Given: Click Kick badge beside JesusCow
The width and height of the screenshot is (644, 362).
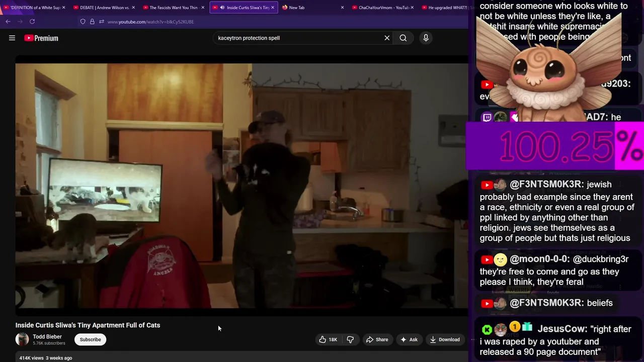Looking at the screenshot, I should click(x=487, y=330).
